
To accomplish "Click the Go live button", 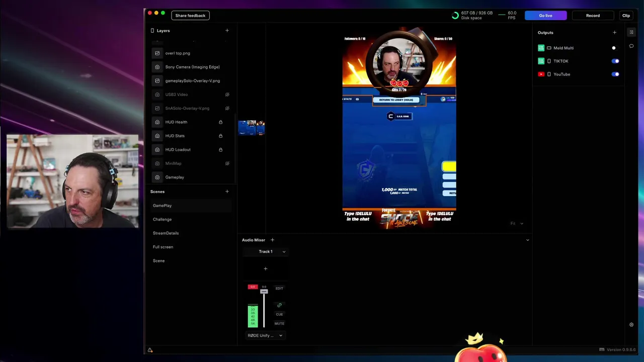I will point(545,16).
